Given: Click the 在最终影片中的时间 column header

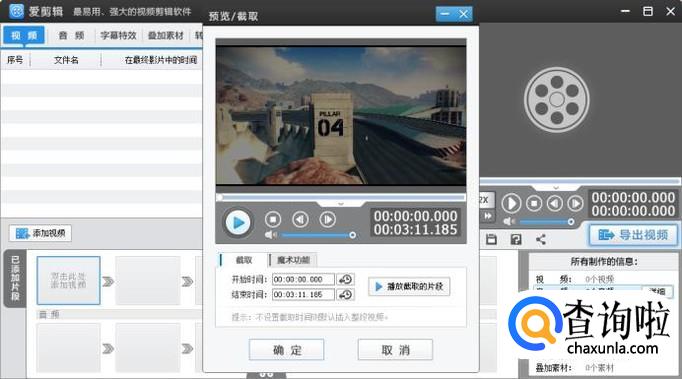Looking at the screenshot, I should [x=160, y=60].
